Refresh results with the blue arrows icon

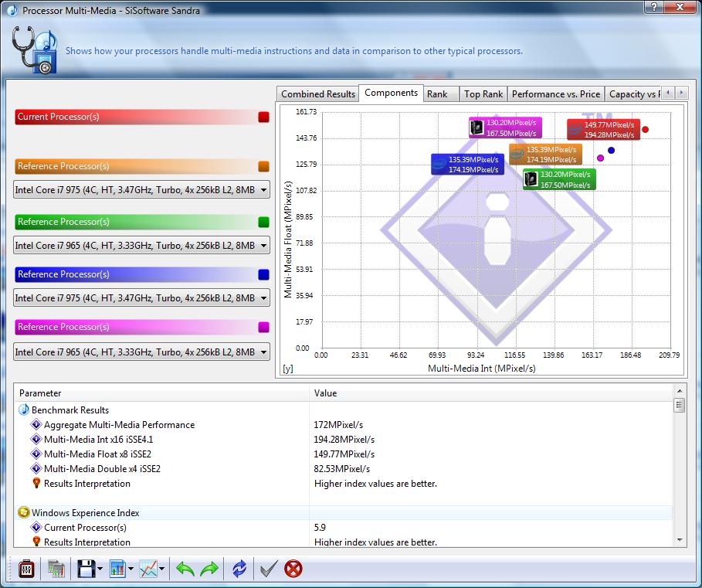coord(239,569)
